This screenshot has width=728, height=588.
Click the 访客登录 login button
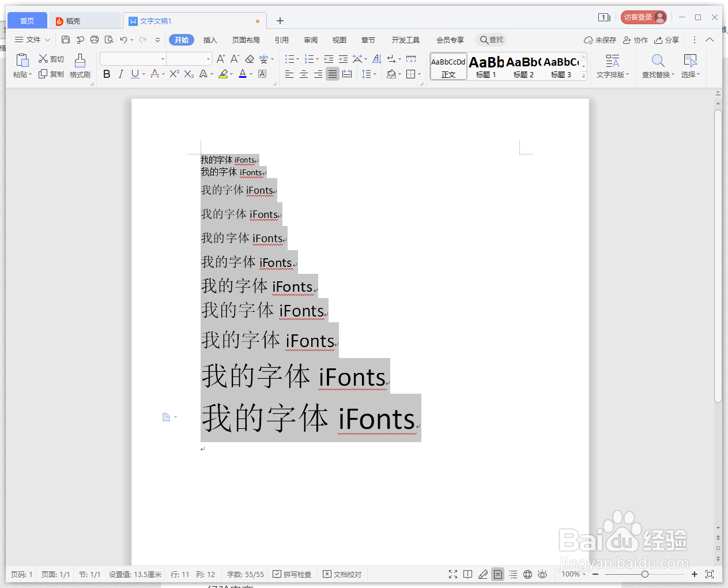point(644,17)
